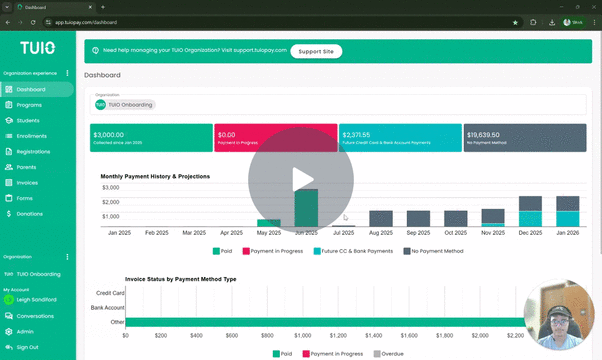Image resolution: width=602 pixels, height=360 pixels.
Task: Click the TUIO Onboarding organization chip
Action: 125,105
